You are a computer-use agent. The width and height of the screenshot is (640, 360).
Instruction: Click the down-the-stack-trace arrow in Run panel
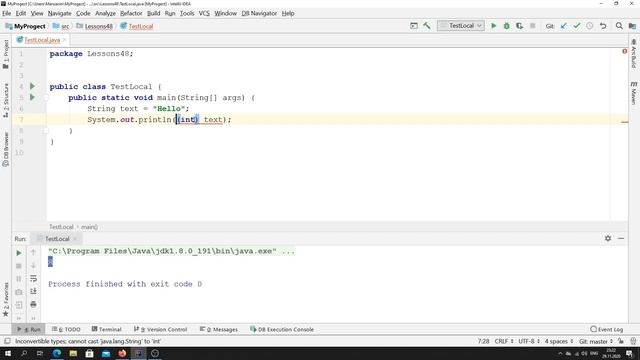pos(33,266)
